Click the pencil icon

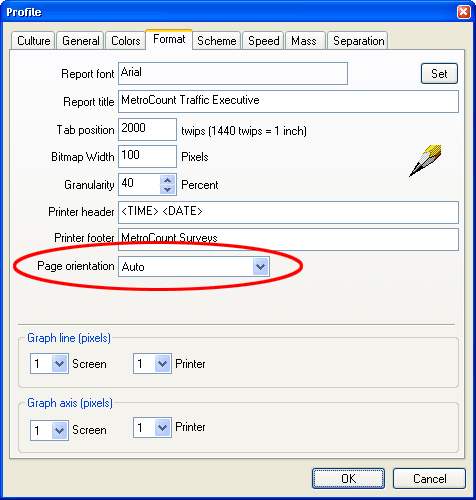(x=425, y=161)
